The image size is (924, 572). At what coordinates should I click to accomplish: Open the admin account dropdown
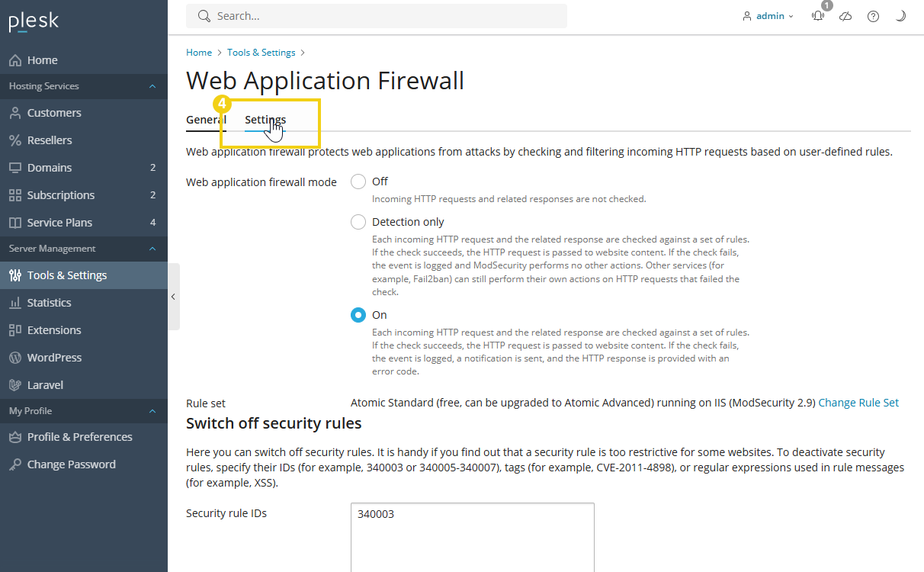[768, 16]
